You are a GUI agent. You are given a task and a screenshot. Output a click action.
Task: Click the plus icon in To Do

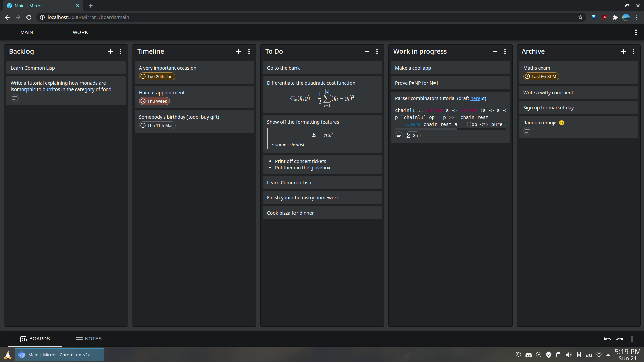(367, 52)
